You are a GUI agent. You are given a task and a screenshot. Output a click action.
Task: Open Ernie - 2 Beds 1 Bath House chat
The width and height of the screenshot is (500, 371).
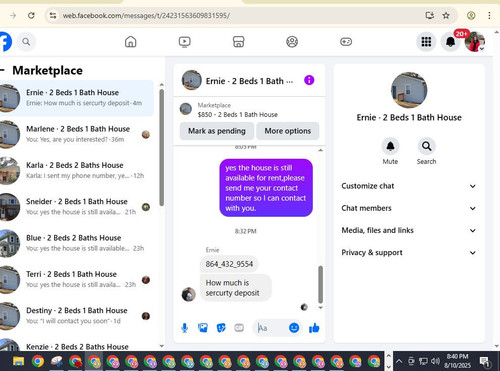coord(77,98)
